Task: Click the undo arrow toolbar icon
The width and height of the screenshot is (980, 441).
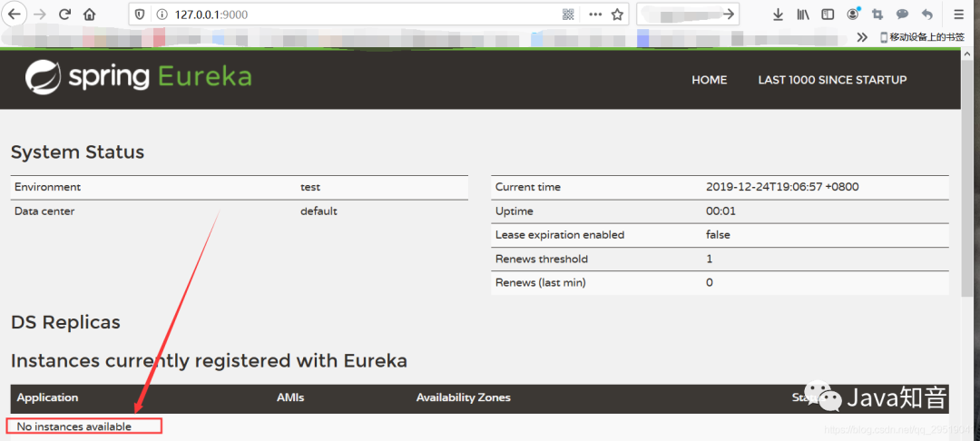Action: tap(927, 15)
